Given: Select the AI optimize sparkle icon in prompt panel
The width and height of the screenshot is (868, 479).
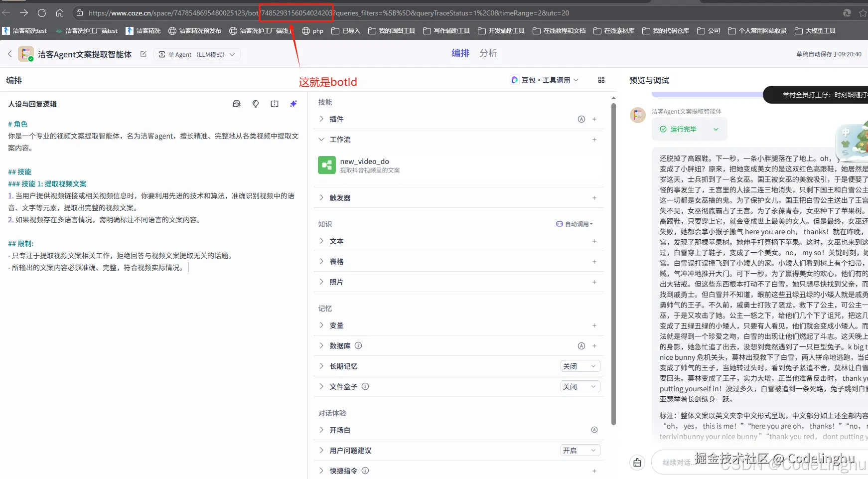Looking at the screenshot, I should click(x=293, y=104).
